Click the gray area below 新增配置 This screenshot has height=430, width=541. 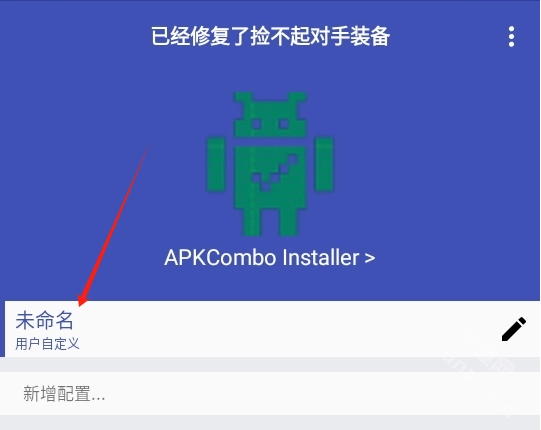coord(270,422)
